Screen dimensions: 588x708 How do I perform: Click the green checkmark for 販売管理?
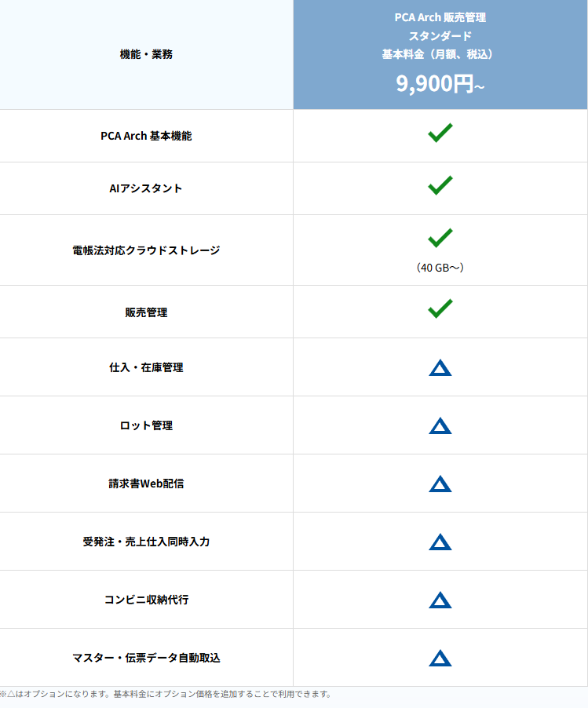click(x=440, y=309)
